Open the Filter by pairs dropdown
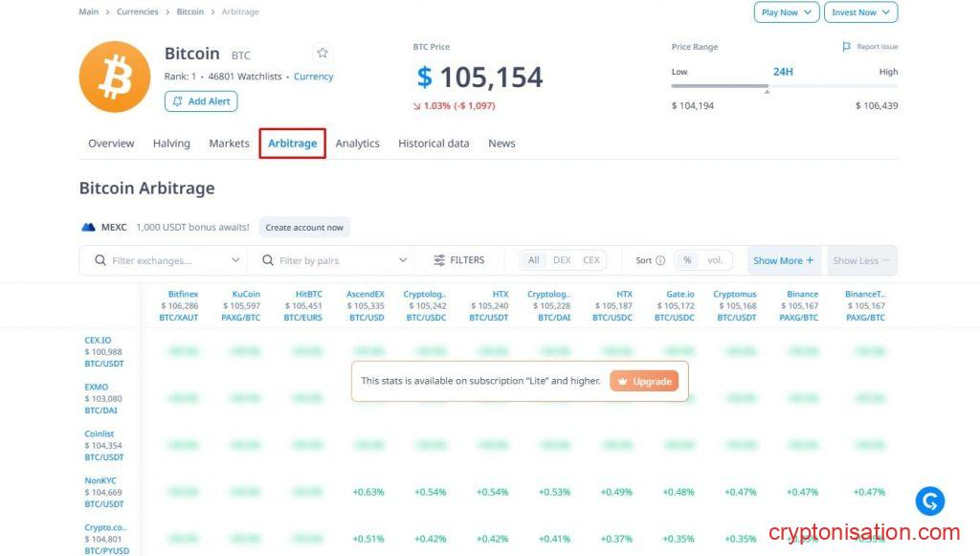 (x=330, y=260)
